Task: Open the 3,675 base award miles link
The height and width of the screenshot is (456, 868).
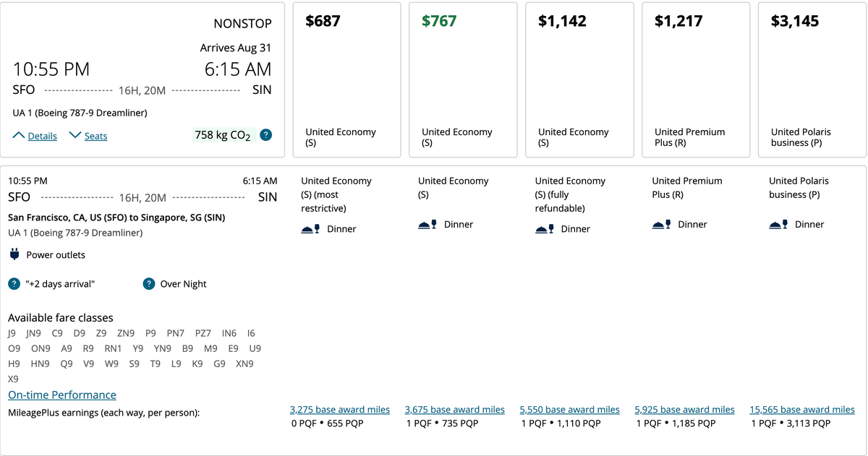Action: (x=455, y=410)
